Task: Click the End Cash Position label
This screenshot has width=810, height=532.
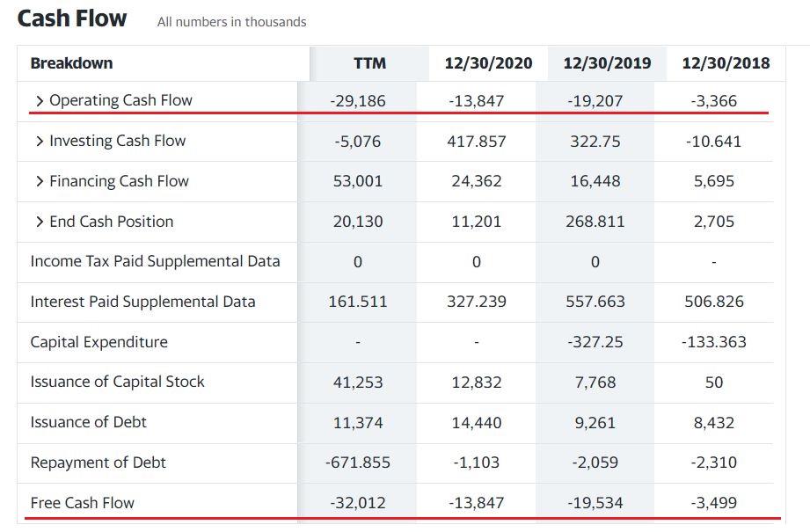Action: coord(112,221)
